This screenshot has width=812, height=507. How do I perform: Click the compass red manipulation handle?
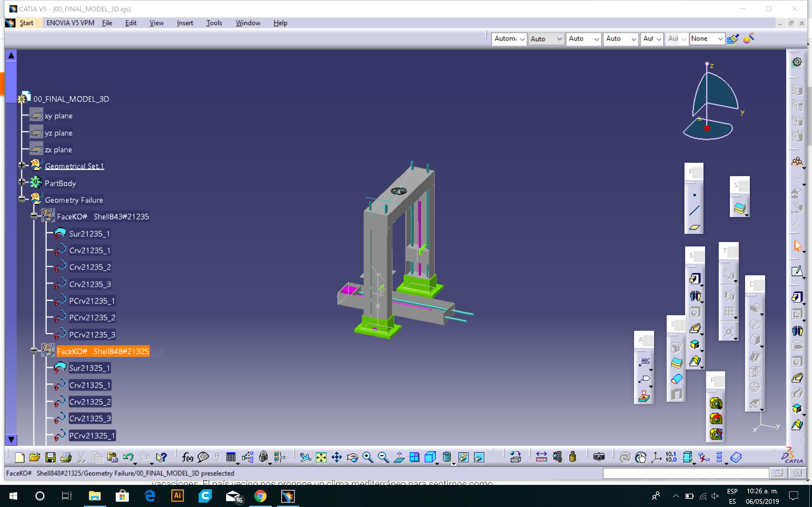coord(707,128)
